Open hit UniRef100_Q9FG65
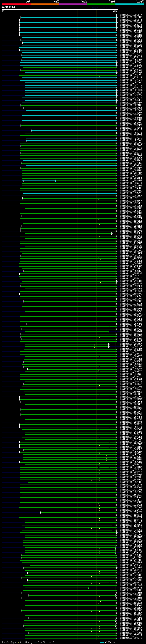Image resolution: width=146 pixels, height=644 pixels. coord(131,40)
